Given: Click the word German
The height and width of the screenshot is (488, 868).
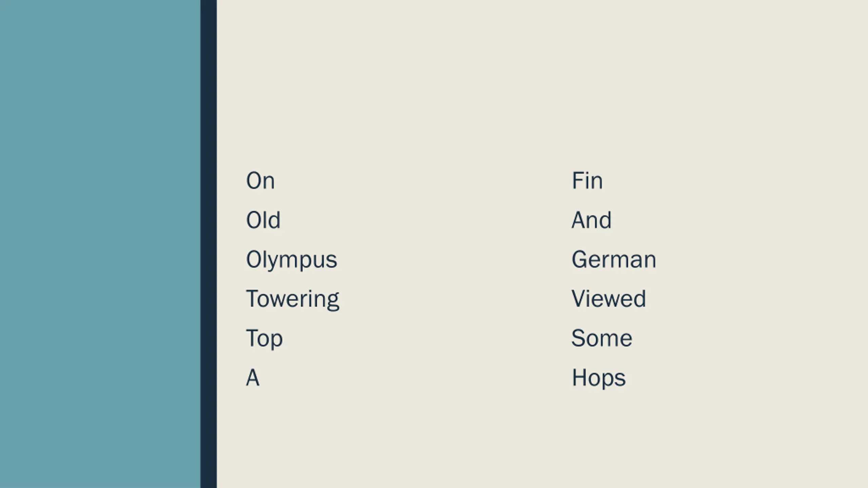Looking at the screenshot, I should pos(614,260).
